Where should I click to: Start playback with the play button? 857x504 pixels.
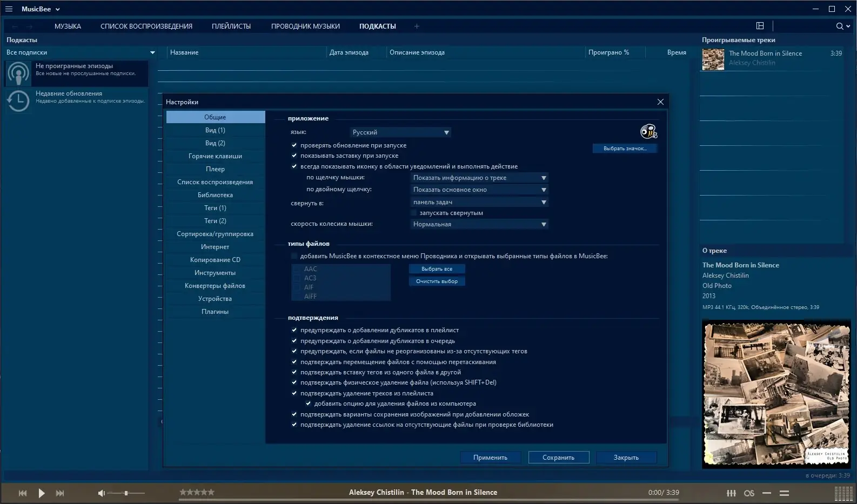[x=42, y=493]
